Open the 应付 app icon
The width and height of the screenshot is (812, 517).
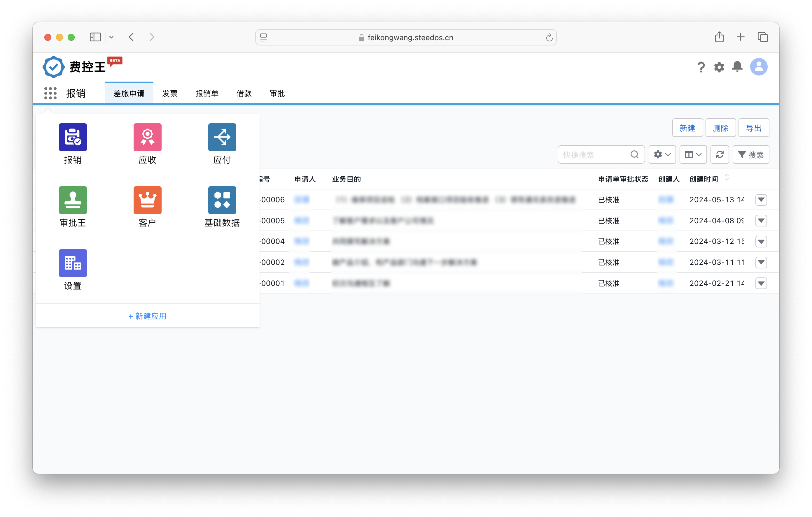coord(222,137)
